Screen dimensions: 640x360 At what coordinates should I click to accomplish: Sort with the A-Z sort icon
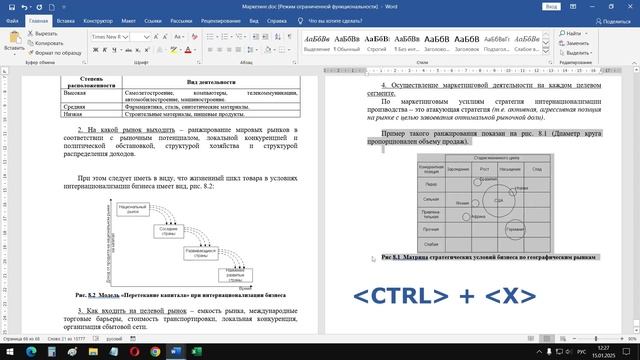pos(278,37)
